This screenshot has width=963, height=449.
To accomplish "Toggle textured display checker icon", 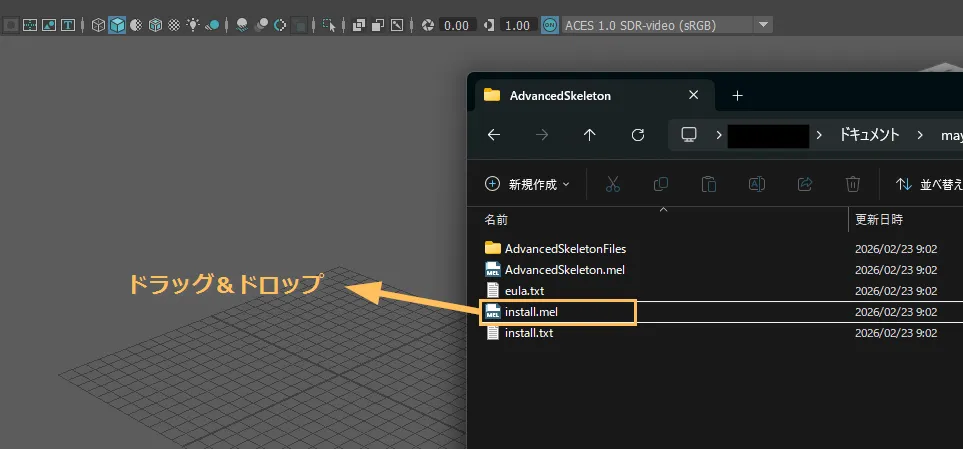I will click(x=174, y=25).
